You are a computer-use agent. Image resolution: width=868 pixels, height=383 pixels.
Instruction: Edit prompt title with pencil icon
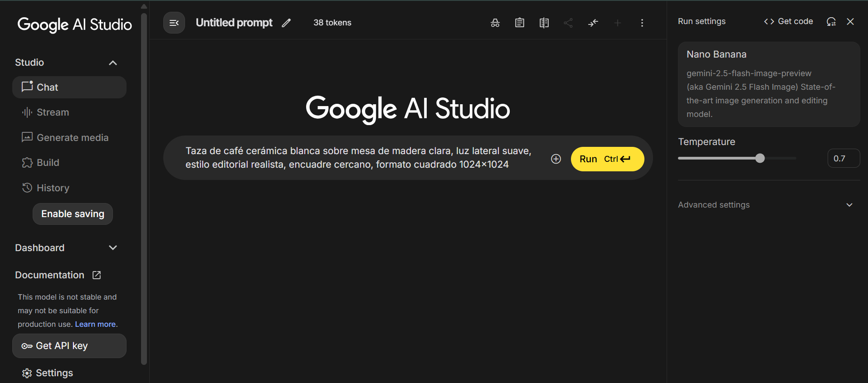286,23
